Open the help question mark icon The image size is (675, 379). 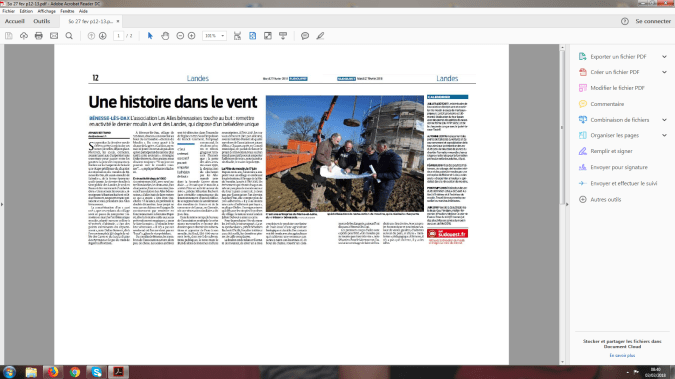pyautogui.click(x=625, y=21)
